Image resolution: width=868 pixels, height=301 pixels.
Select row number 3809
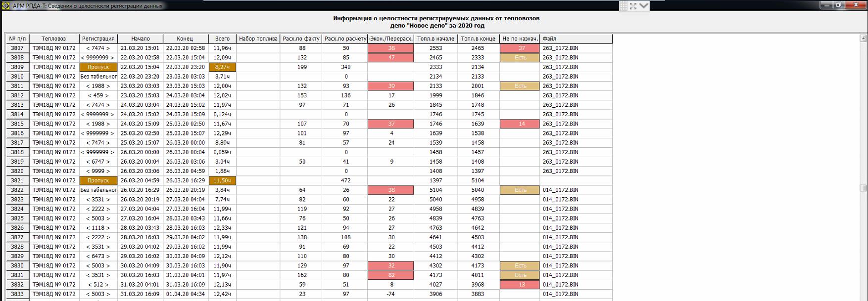point(17,67)
